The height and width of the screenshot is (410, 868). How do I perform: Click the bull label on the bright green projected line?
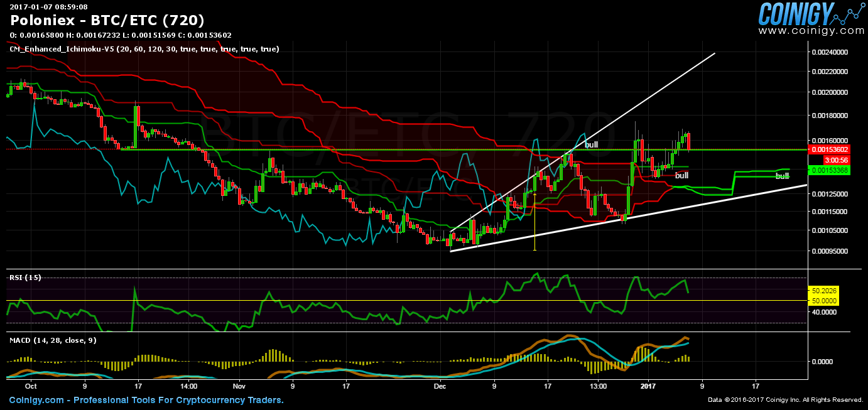pyautogui.click(x=782, y=176)
